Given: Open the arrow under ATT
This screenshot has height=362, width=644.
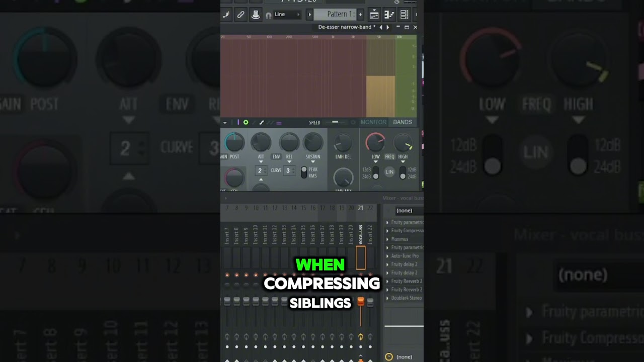Looking at the screenshot, I should click(261, 162).
